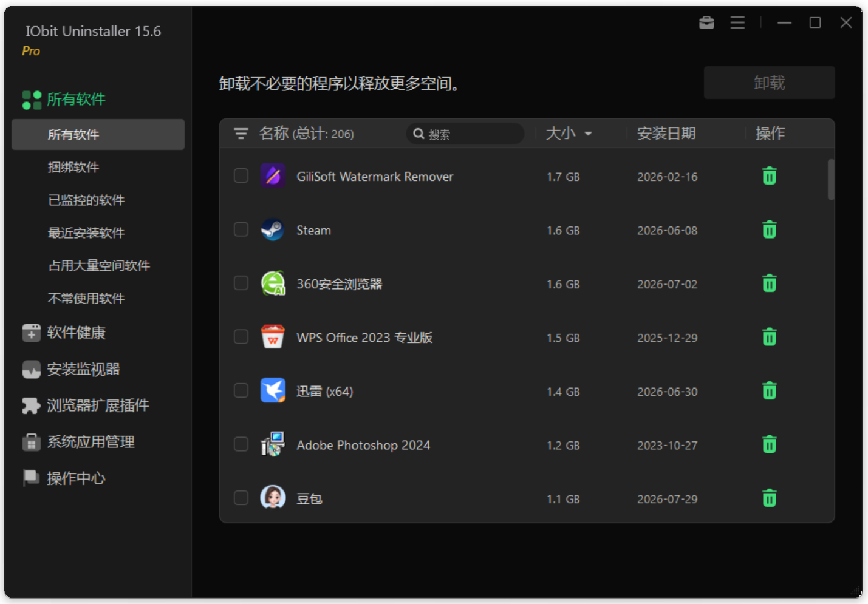Click the WPS Office 2023 专业版 name
The height and width of the screenshot is (604, 868).
point(364,338)
